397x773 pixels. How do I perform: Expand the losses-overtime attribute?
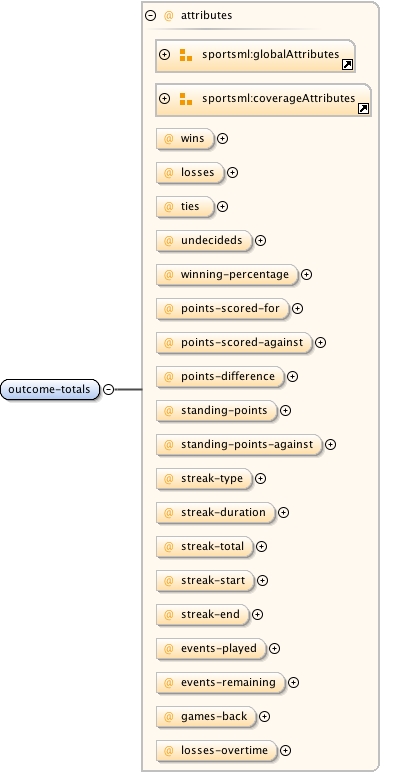pyautogui.click(x=285, y=750)
